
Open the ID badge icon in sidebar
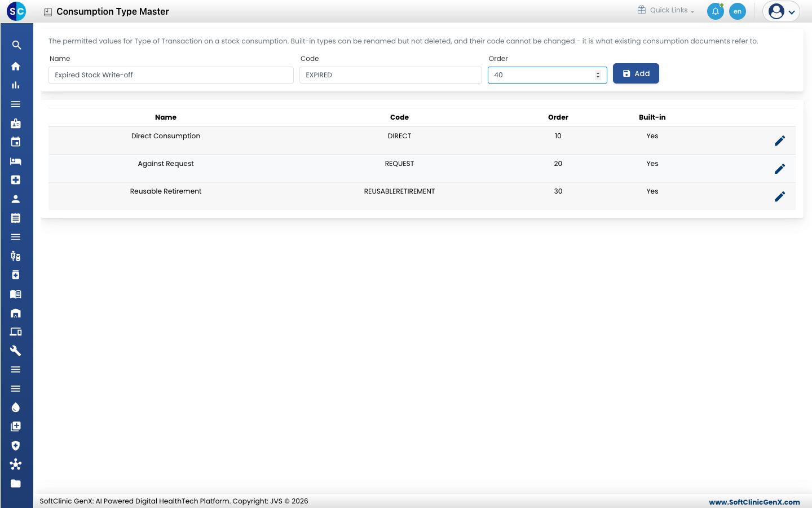[x=16, y=123]
